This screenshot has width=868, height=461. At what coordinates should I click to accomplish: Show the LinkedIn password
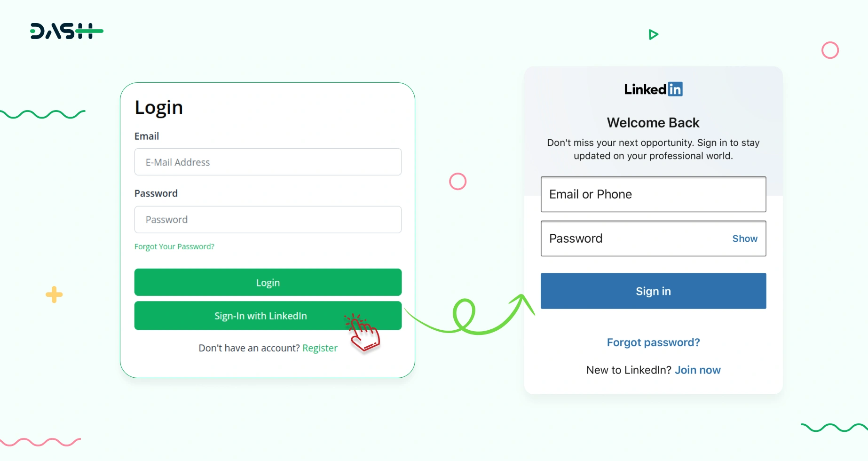744,238
